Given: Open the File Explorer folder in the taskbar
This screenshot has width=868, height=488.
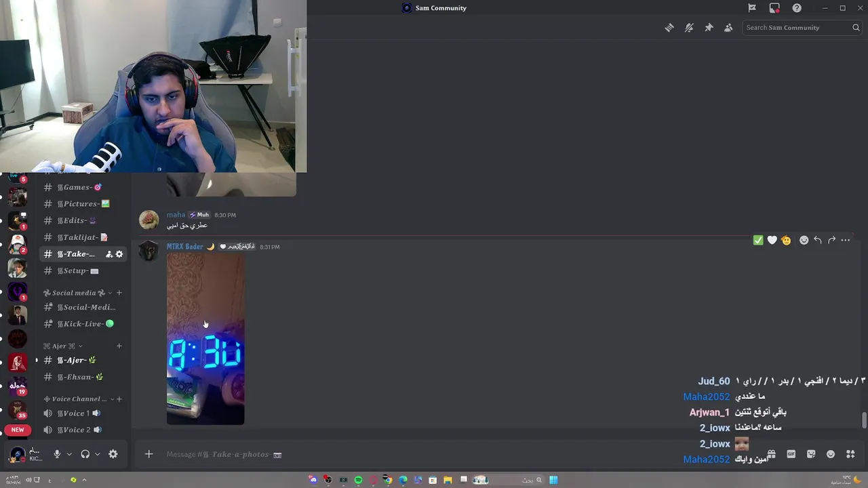Looking at the screenshot, I should point(448,480).
